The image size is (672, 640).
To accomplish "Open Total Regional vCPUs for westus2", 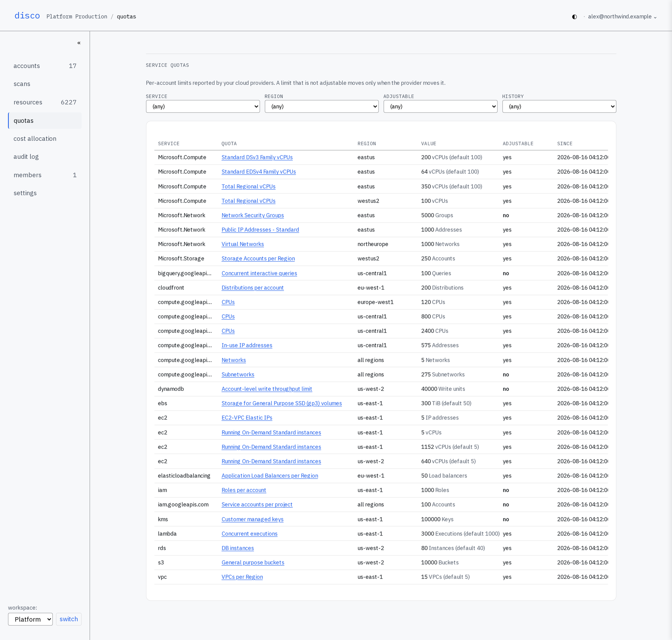I will pyautogui.click(x=248, y=201).
